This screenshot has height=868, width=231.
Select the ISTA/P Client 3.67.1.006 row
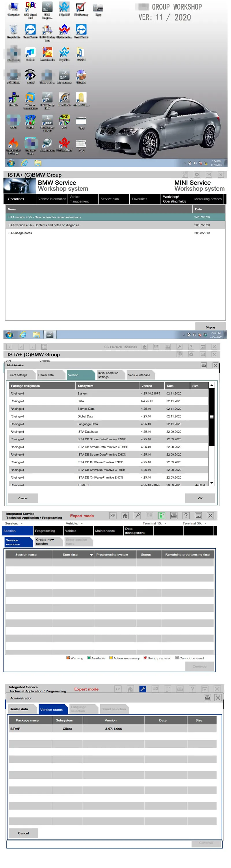113,729
